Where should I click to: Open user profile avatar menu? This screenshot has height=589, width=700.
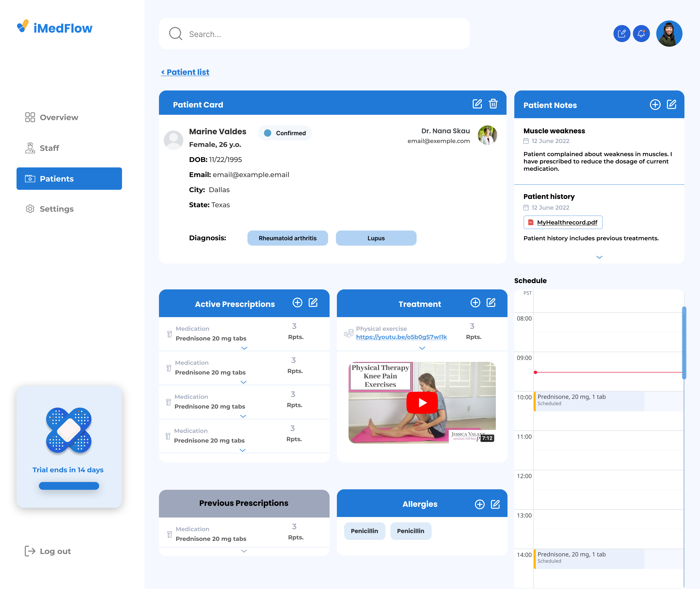[x=669, y=34]
